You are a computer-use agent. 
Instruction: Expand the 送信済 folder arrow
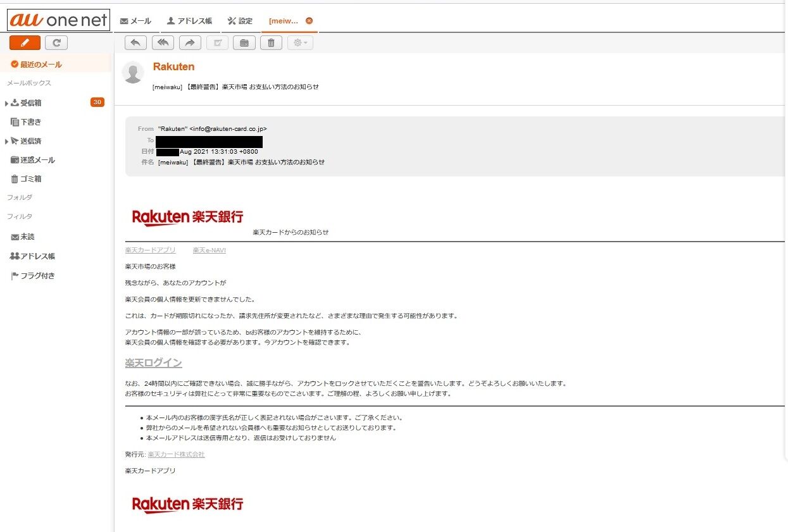coord(6,141)
